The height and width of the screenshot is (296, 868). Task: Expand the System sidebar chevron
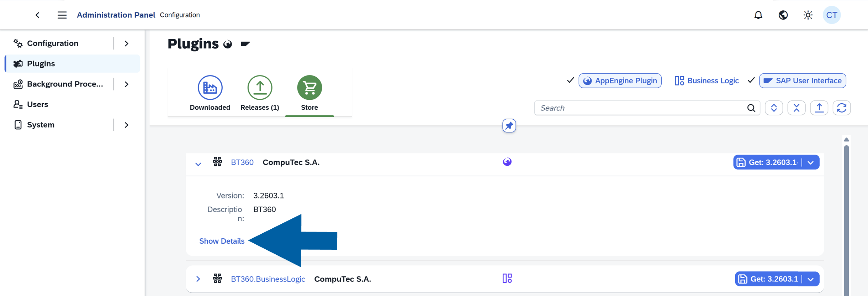(127, 125)
